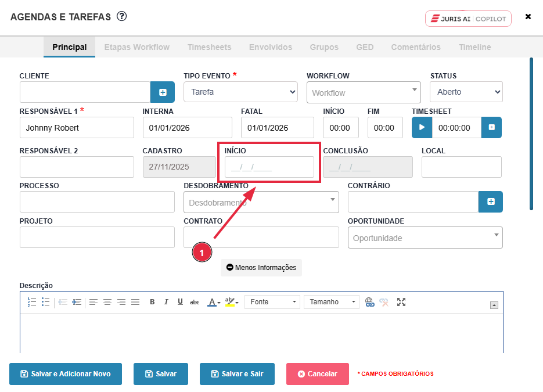This screenshot has width=543, height=392.
Task: Center align text in editor
Action: 107,302
